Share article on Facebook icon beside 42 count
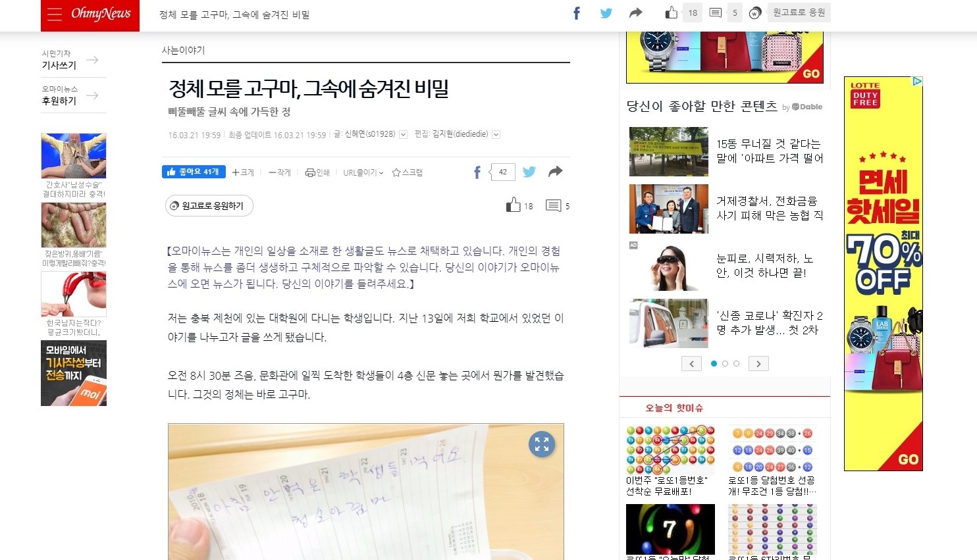The image size is (977, 560). tap(477, 172)
